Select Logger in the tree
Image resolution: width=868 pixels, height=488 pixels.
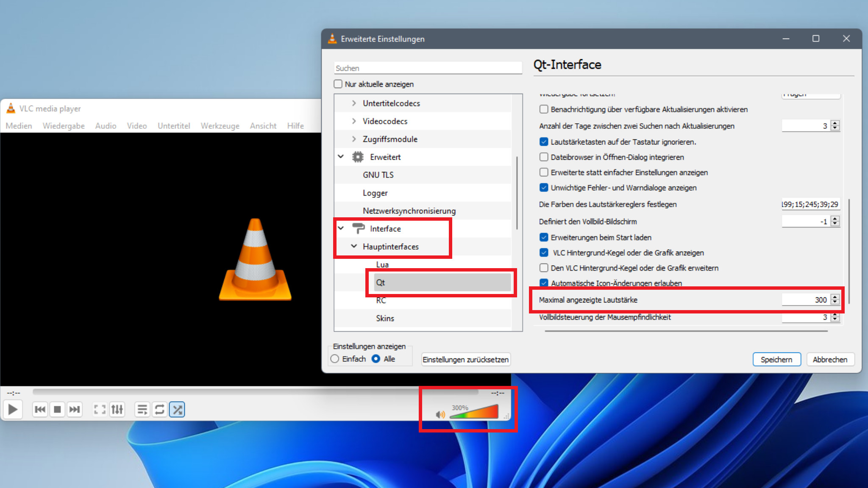click(375, 193)
